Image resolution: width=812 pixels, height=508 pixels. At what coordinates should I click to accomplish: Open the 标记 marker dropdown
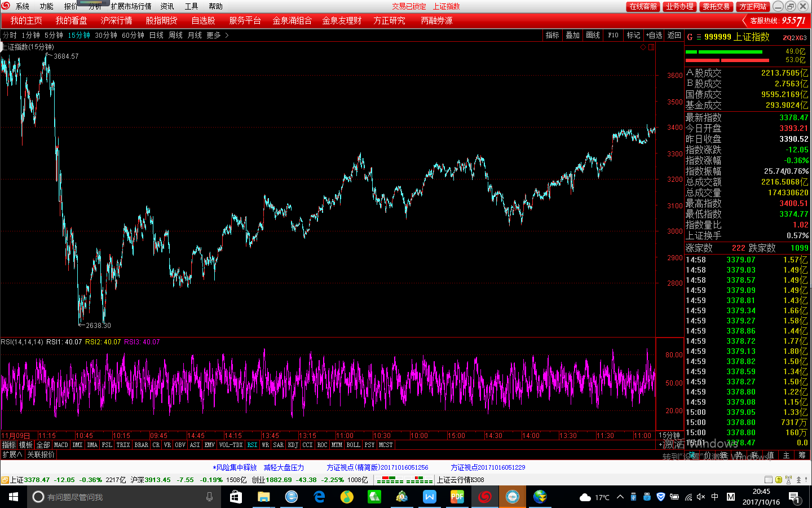pyautogui.click(x=633, y=35)
